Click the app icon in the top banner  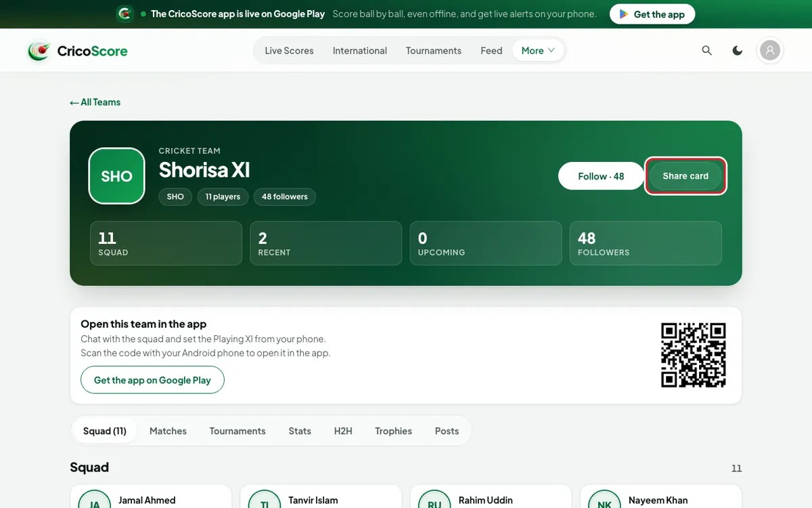tap(125, 14)
